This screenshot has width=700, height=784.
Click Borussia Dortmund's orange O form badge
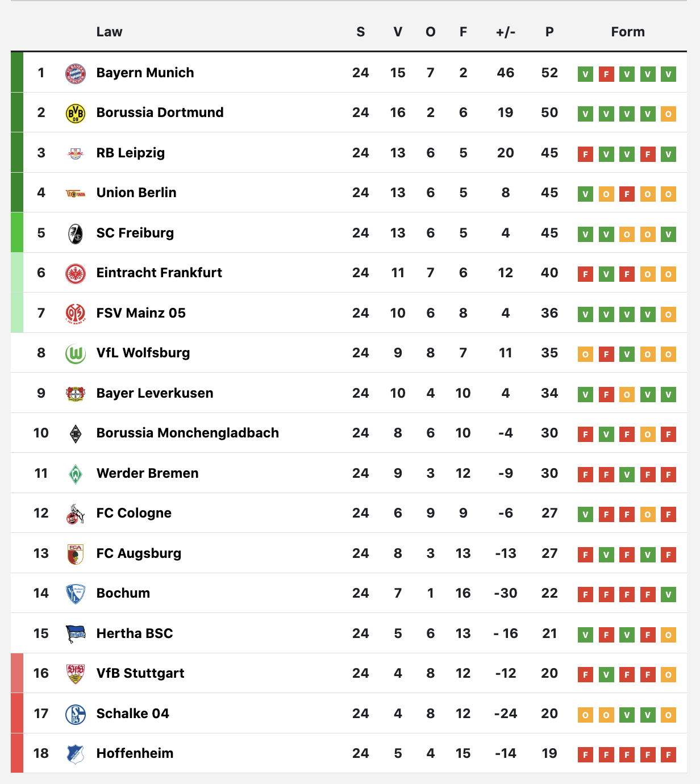tap(669, 114)
